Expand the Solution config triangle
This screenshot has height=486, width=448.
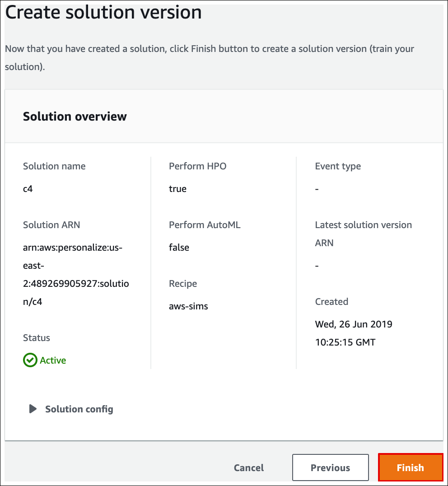tap(33, 409)
